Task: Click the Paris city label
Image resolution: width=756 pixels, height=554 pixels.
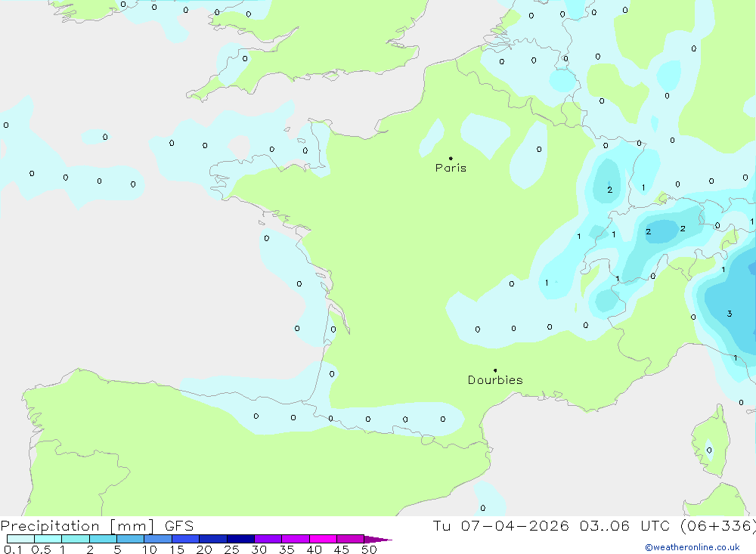Action: [x=451, y=168]
